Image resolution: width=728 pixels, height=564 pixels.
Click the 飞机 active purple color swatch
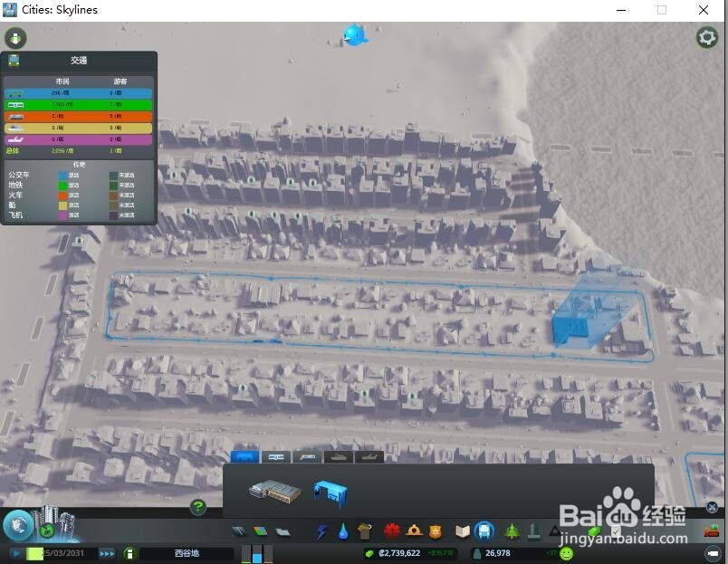[62, 215]
